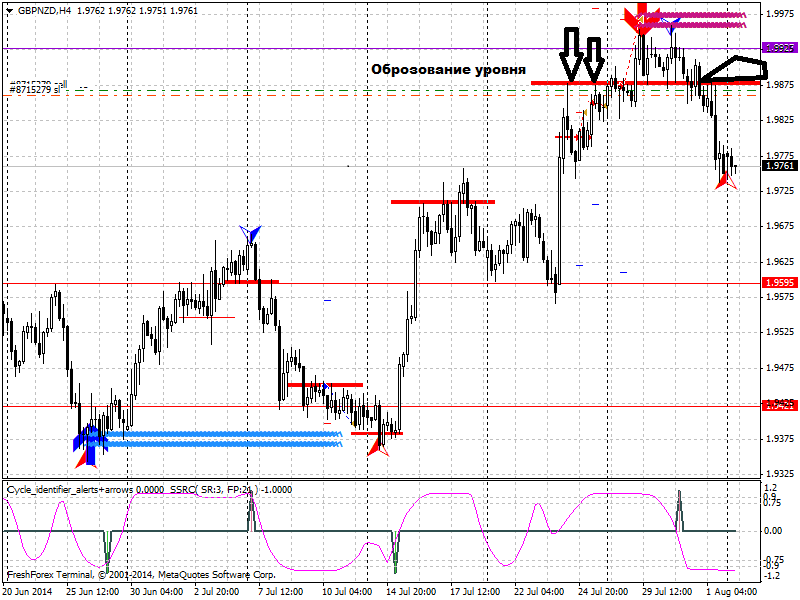The image size is (800, 600).
Task: Click the 22 Jul 04:00 time axis label
Action: (539, 592)
